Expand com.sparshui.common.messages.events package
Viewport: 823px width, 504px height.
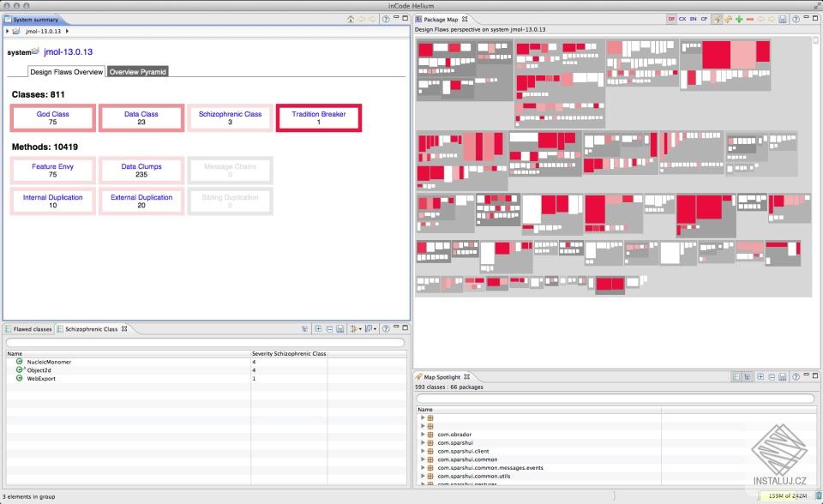click(423, 468)
